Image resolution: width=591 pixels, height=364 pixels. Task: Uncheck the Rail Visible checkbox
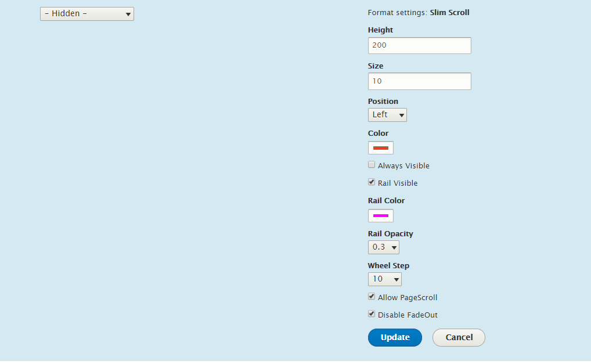[372, 182]
